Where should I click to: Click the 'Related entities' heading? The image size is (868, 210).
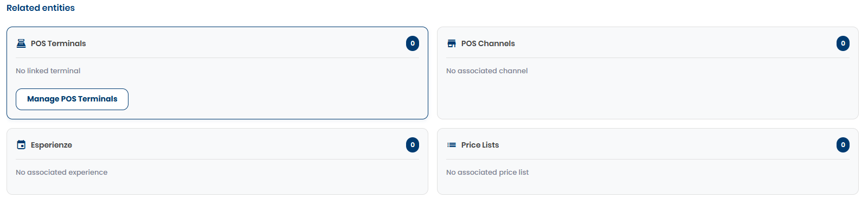[x=41, y=8]
